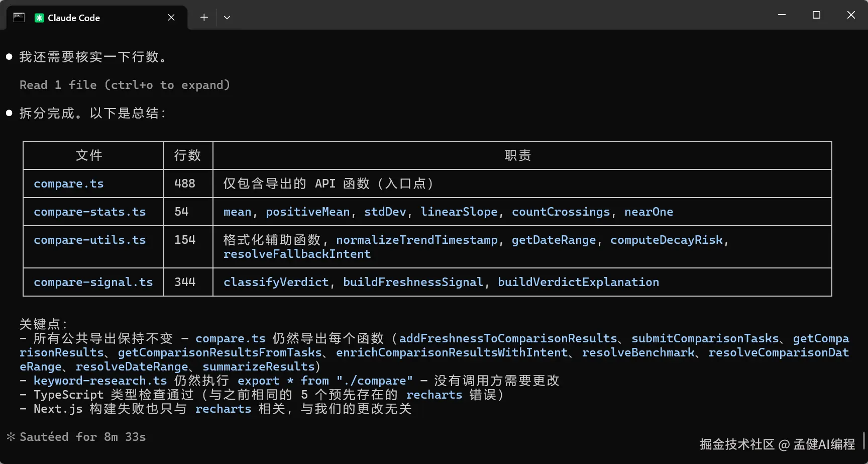Click the buildVerdictExplanation function name

point(578,282)
